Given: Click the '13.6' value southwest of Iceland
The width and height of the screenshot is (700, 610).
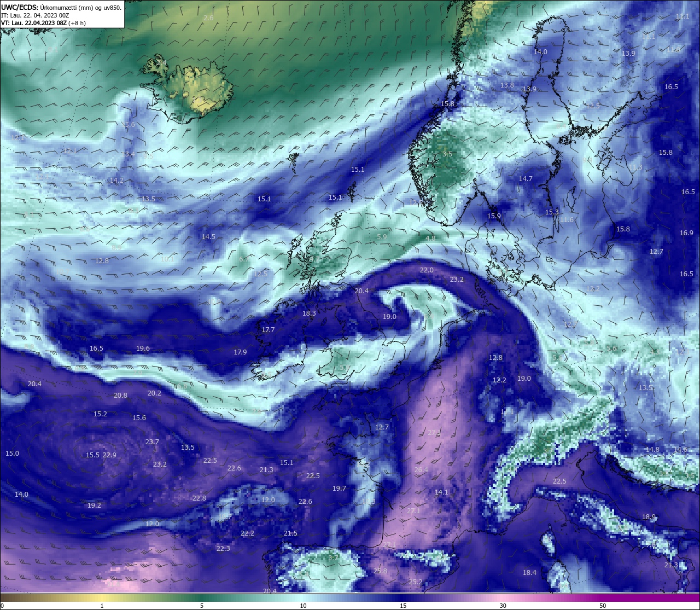Looking at the screenshot, I should click(x=128, y=125).
